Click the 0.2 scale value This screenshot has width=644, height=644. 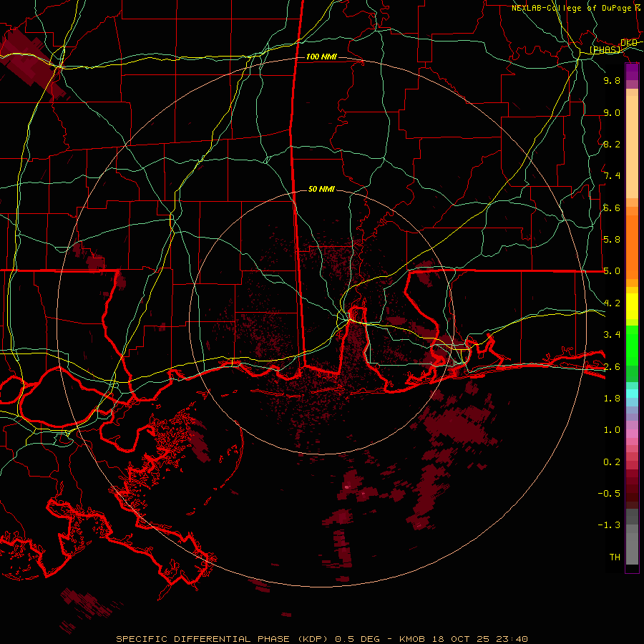612,462
